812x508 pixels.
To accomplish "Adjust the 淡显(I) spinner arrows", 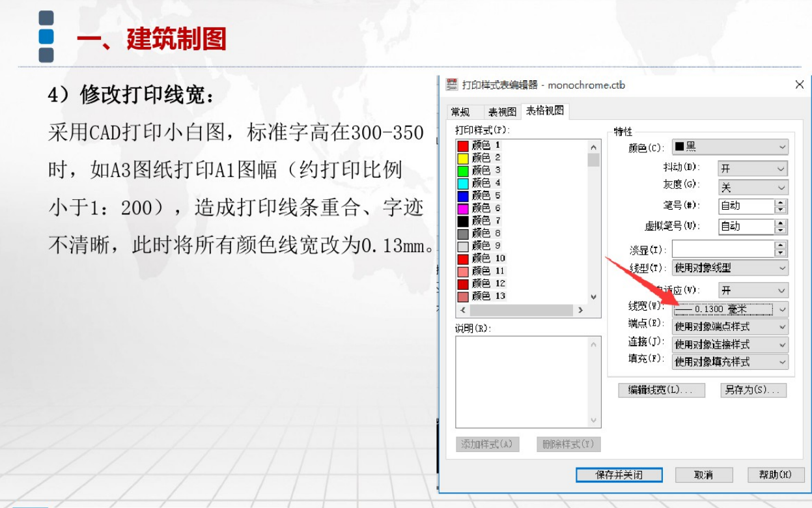I will point(781,249).
